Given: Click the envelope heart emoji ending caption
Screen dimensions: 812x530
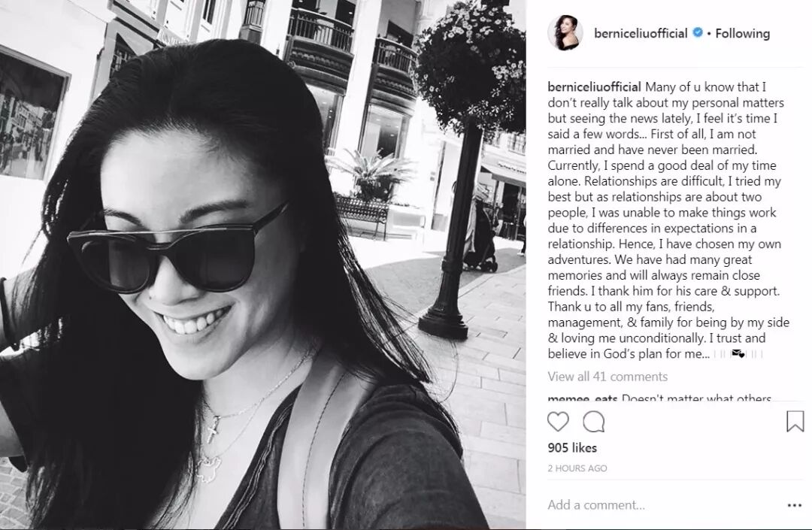Looking at the screenshot, I should pos(738,354).
